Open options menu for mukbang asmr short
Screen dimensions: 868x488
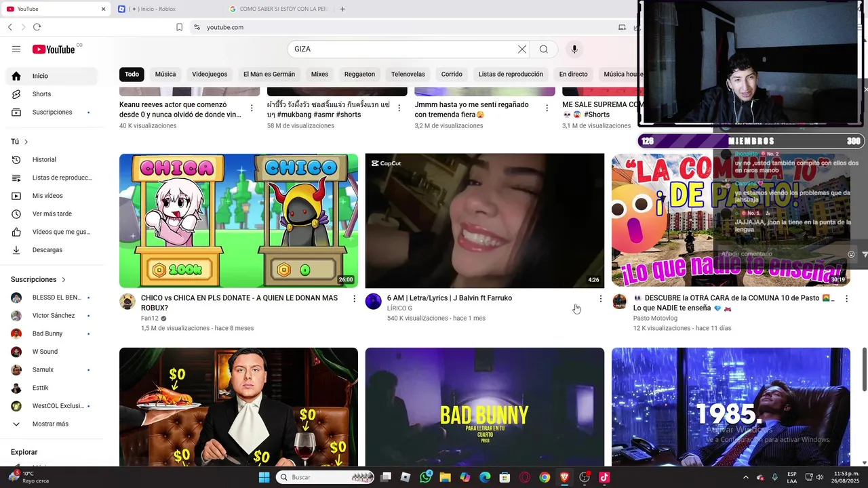tap(399, 108)
